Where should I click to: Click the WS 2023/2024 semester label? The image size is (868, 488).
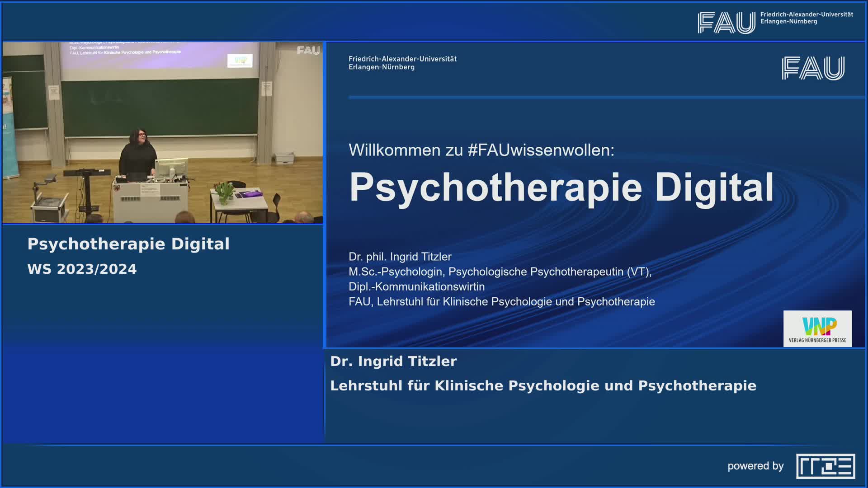pyautogui.click(x=82, y=269)
